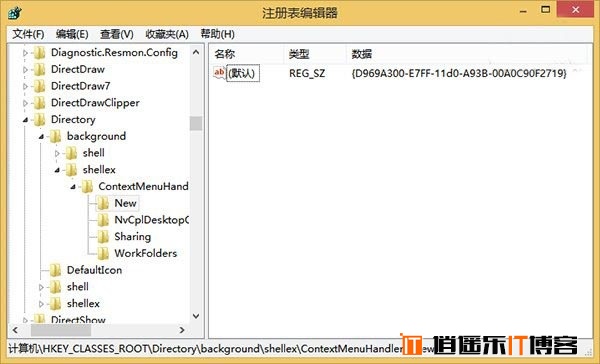Click the DefaultIcon folder icon
600x364 pixels.
(x=55, y=270)
